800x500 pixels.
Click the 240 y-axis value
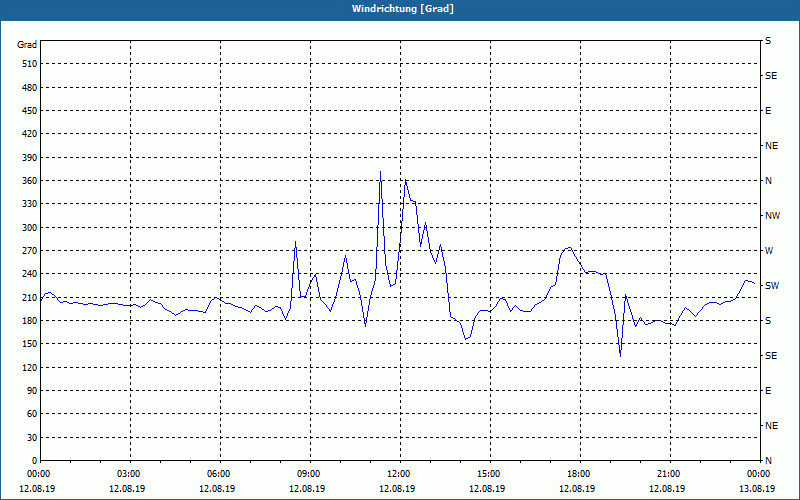[30, 273]
